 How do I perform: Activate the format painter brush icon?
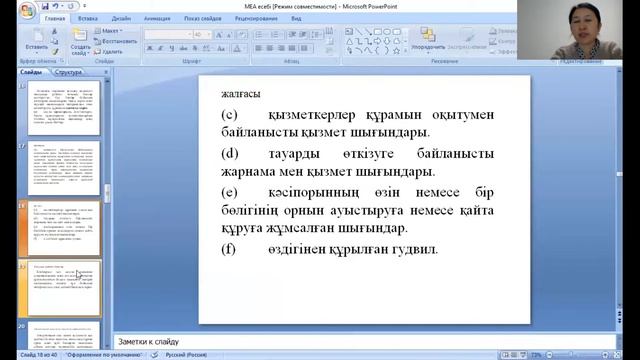pos(55,51)
